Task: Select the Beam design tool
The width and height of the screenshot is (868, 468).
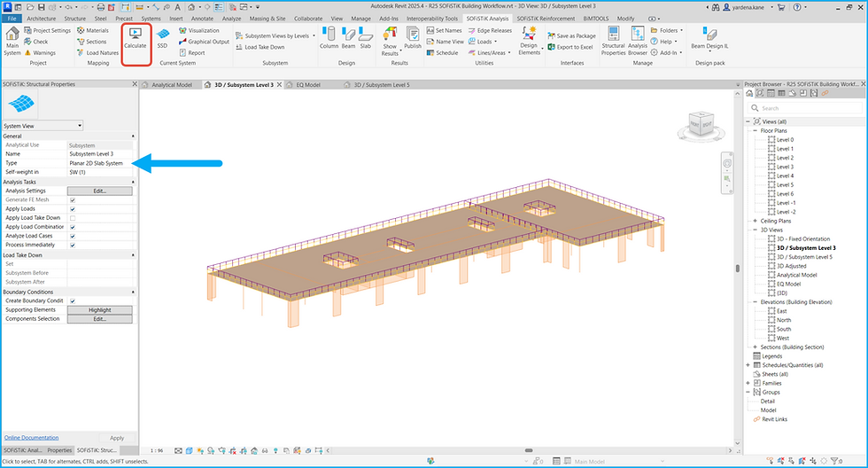Action: (348, 38)
